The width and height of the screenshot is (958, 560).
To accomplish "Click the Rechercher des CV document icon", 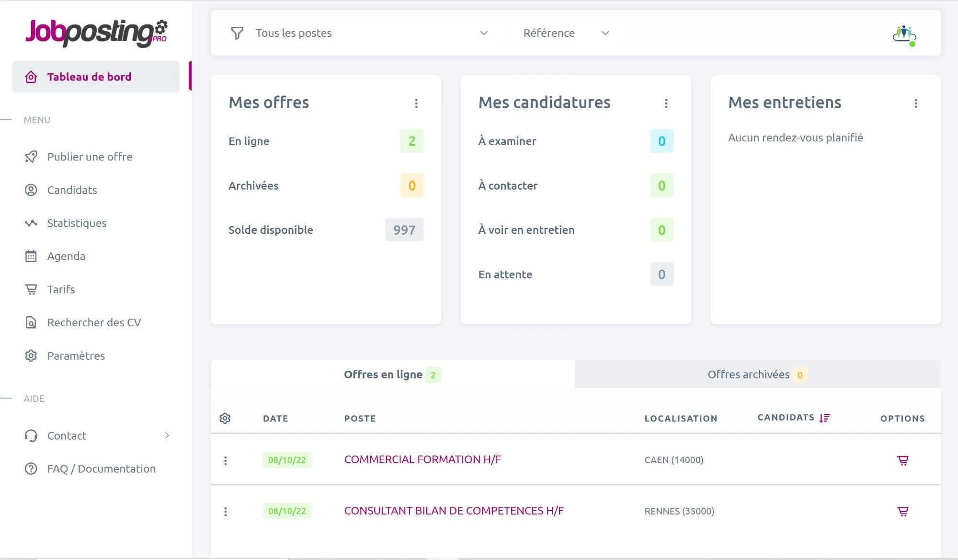I will [31, 322].
